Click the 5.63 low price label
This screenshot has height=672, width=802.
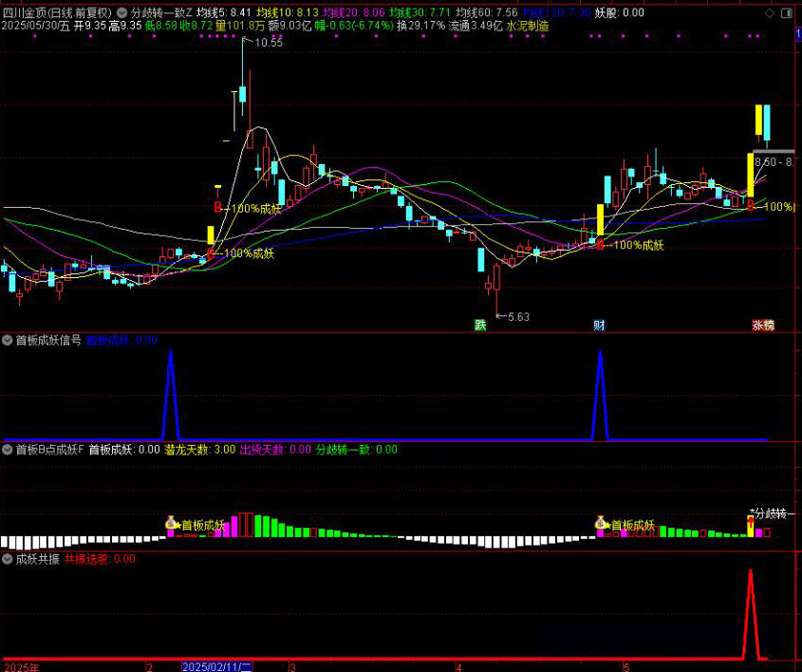[518, 317]
